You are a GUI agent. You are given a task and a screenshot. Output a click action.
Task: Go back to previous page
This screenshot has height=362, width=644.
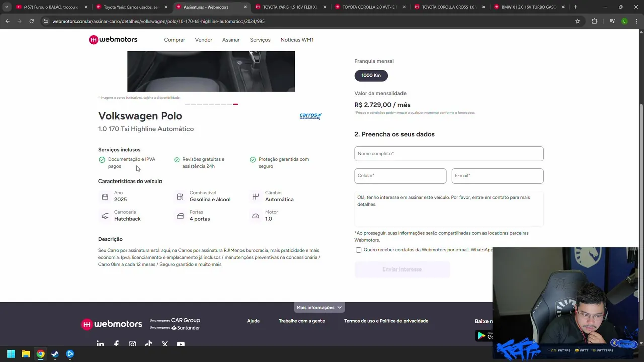7,21
